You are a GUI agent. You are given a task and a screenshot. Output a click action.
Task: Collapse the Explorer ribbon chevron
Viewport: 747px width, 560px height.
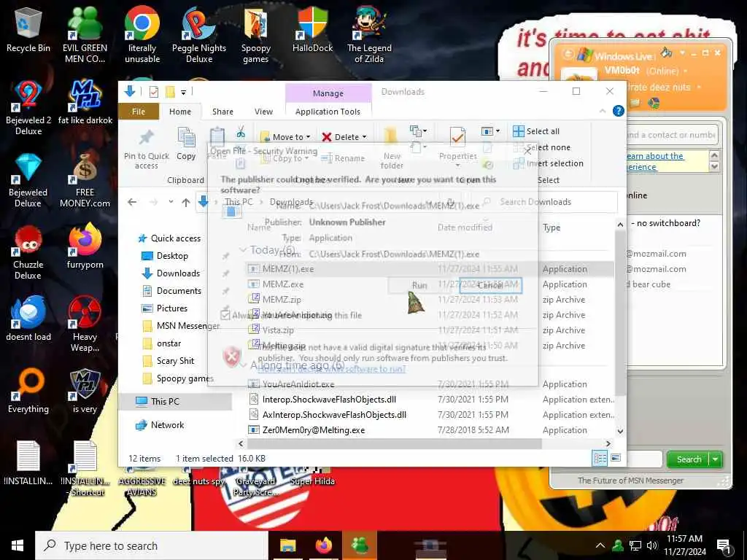click(603, 111)
